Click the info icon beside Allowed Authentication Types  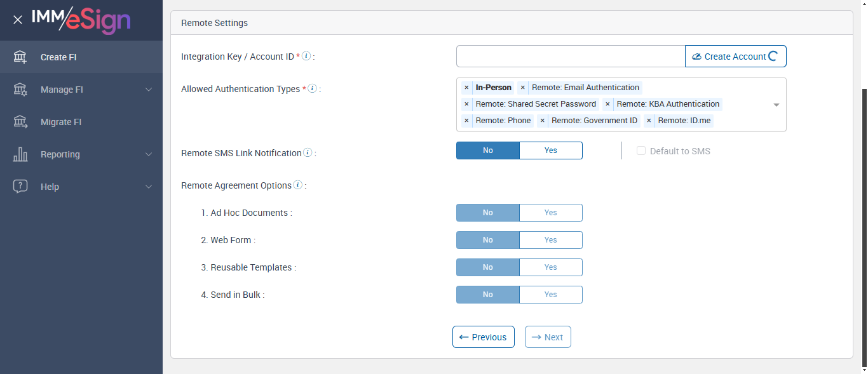click(x=312, y=89)
